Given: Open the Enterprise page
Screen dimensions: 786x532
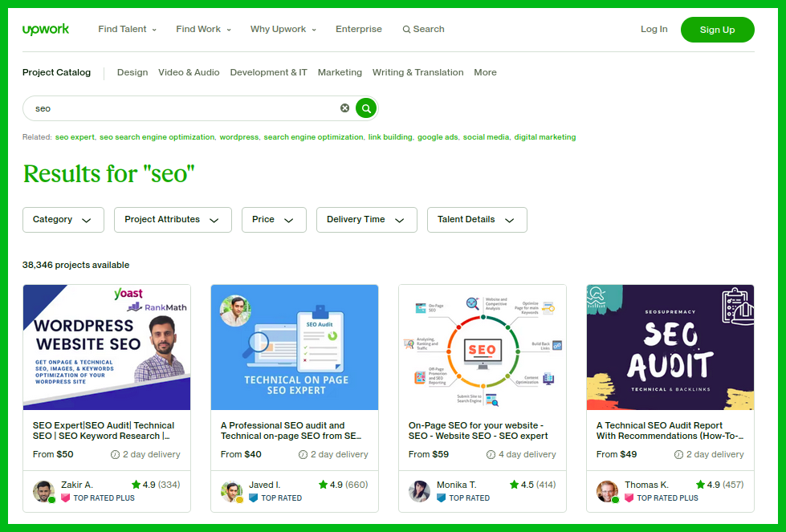Looking at the screenshot, I should [359, 29].
